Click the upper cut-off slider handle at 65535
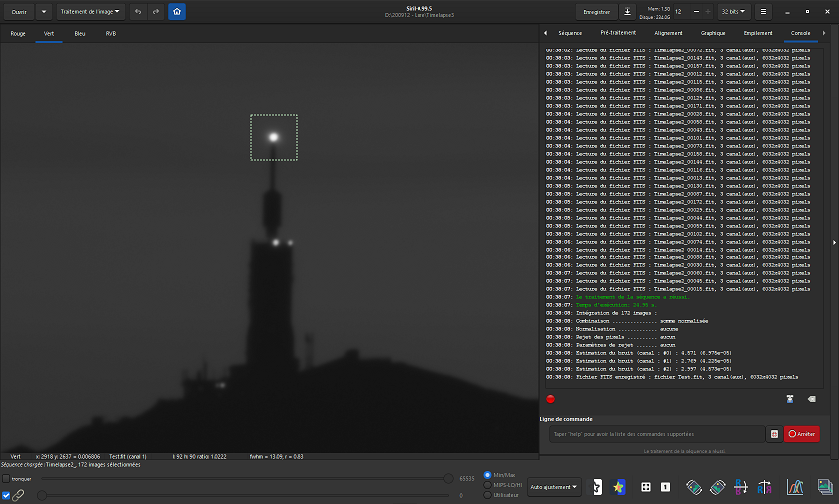The width and height of the screenshot is (839, 504). (448, 479)
